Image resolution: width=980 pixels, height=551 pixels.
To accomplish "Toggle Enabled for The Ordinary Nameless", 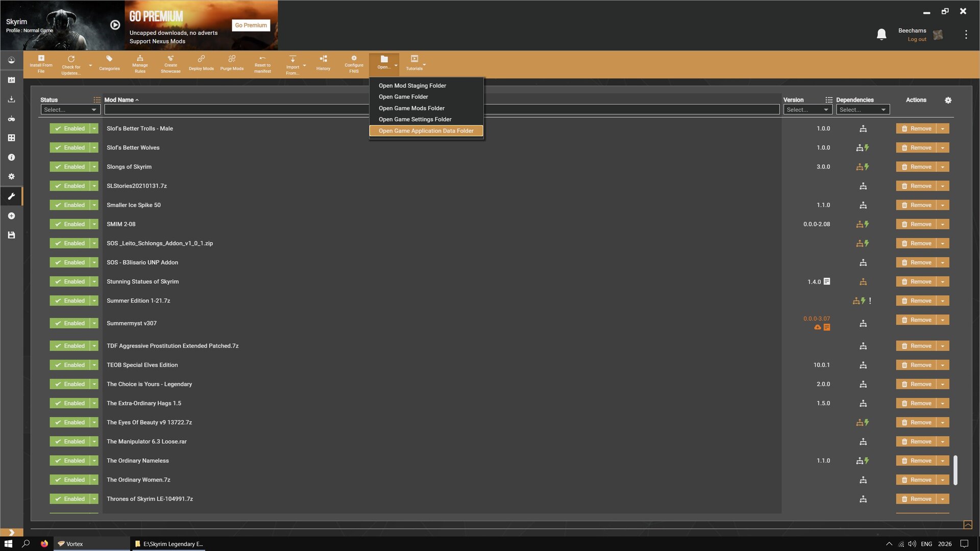I will pos(69,461).
